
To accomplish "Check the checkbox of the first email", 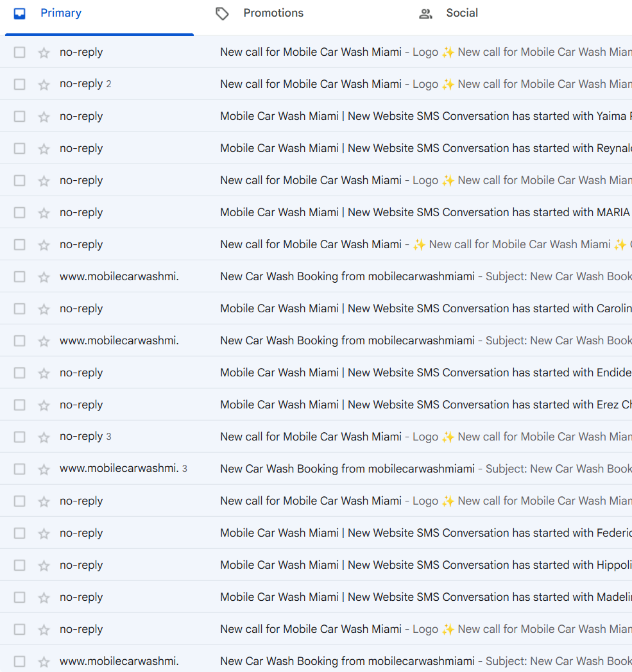I will click(x=19, y=51).
